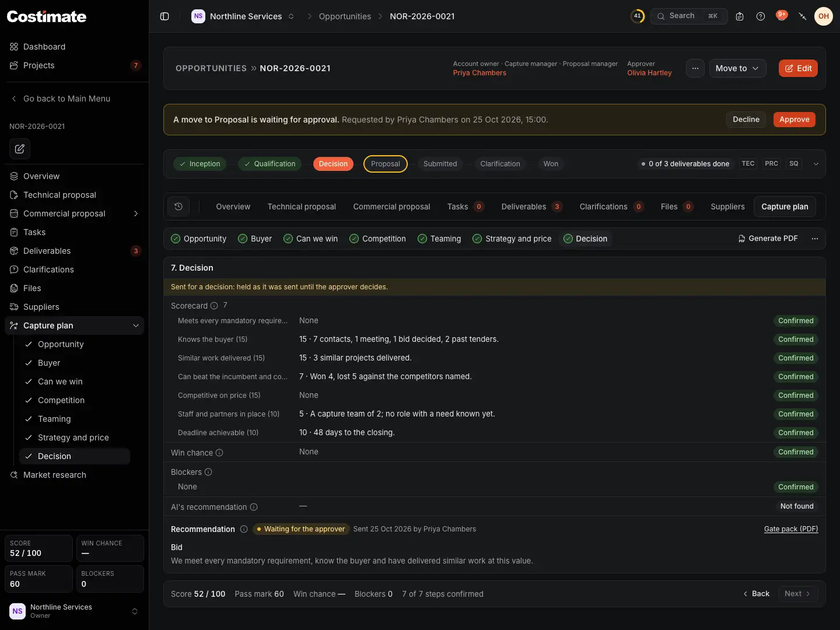This screenshot has width=840, height=630.
Task: Collapse the Capture plan section in sidebar
Action: [x=136, y=325]
